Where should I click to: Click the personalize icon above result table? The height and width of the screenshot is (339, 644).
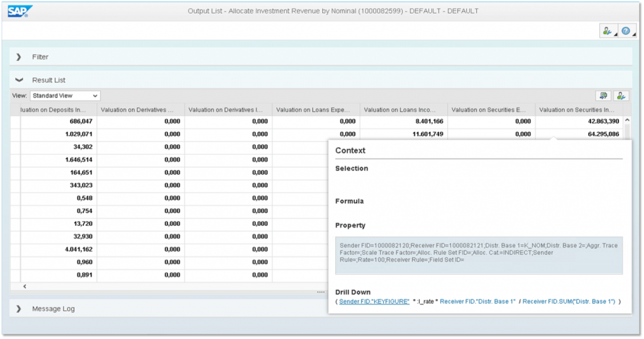tap(621, 96)
